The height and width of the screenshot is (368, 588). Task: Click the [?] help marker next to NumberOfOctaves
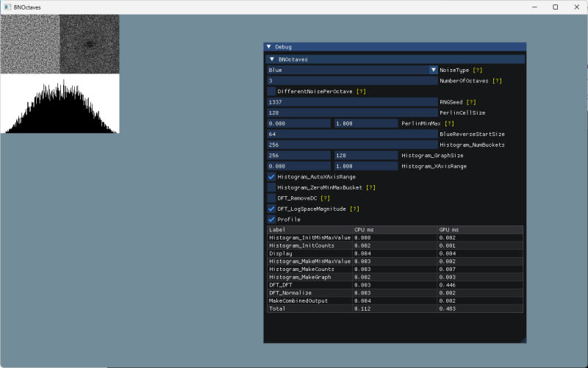coord(498,81)
